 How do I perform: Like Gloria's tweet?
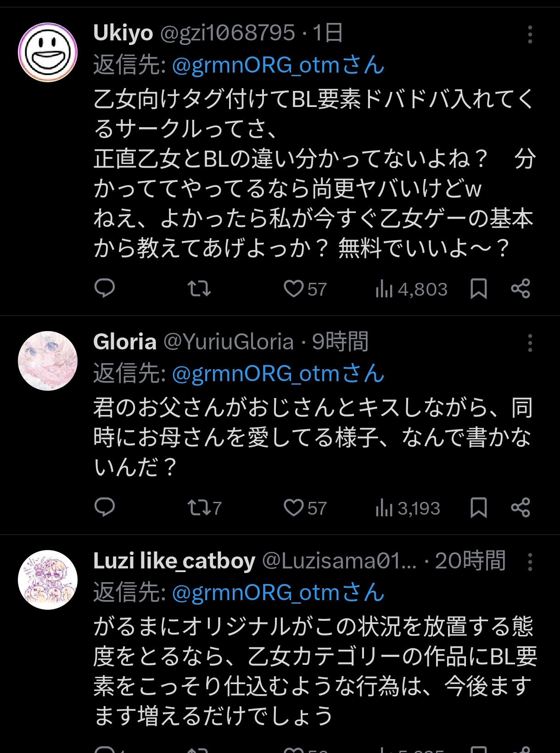tap(305, 508)
